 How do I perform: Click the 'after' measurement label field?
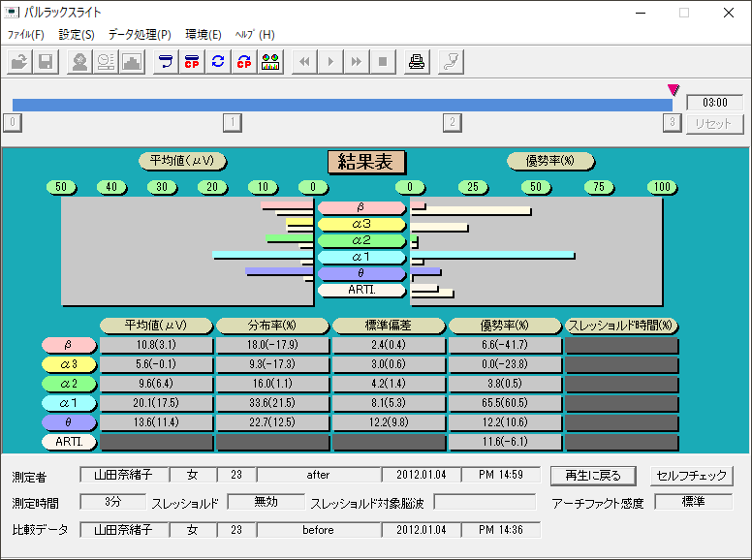pos(319,475)
